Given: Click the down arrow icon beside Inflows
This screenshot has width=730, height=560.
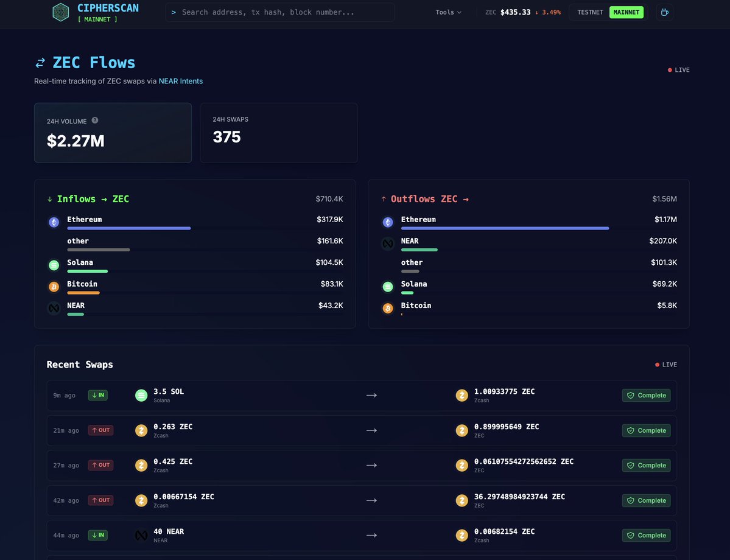Looking at the screenshot, I should pos(50,199).
